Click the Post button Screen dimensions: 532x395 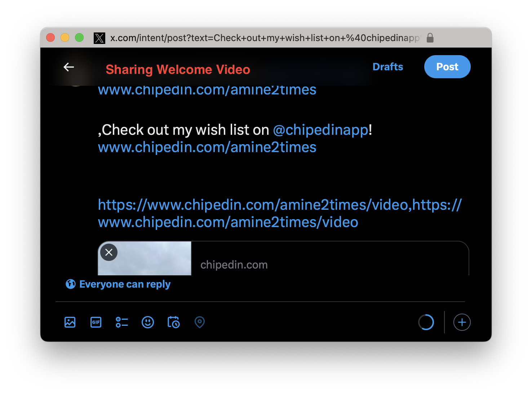[x=447, y=67]
